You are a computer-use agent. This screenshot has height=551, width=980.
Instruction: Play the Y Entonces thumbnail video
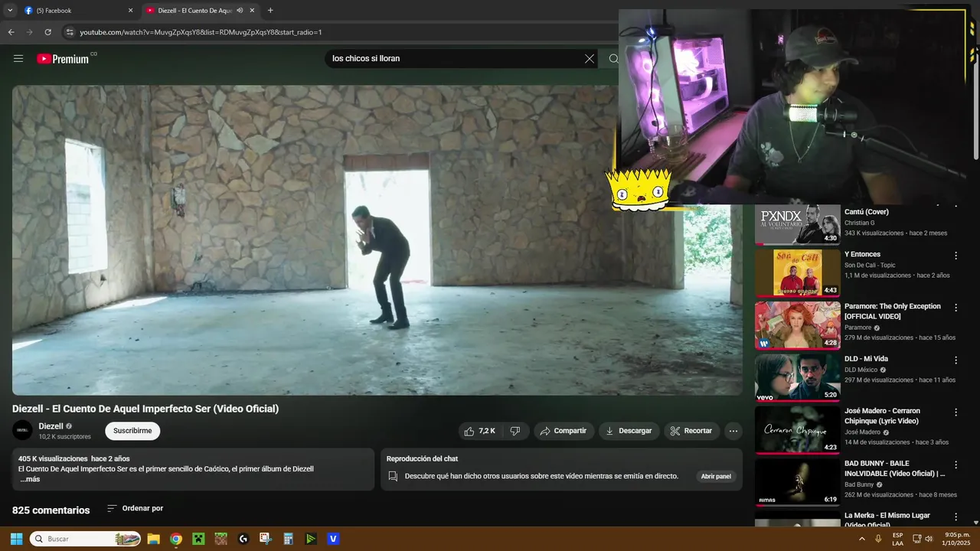point(797,273)
